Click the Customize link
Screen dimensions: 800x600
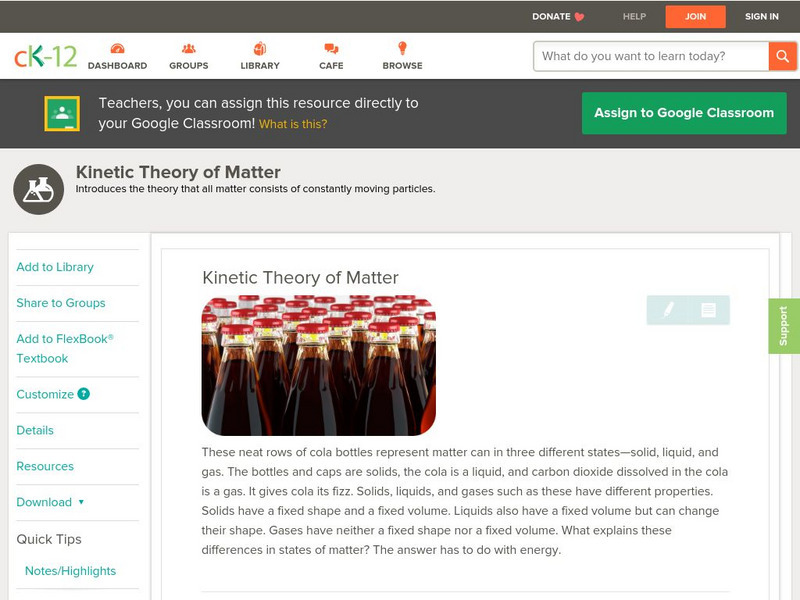tap(45, 394)
